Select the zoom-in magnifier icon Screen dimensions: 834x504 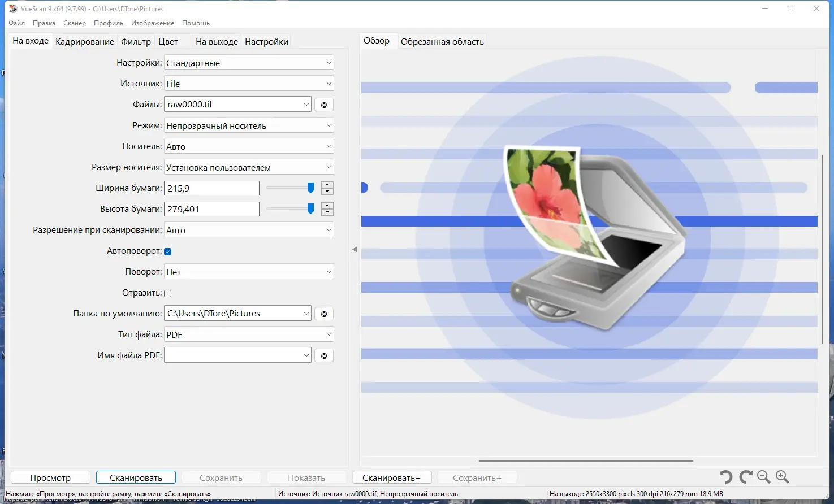pos(783,477)
